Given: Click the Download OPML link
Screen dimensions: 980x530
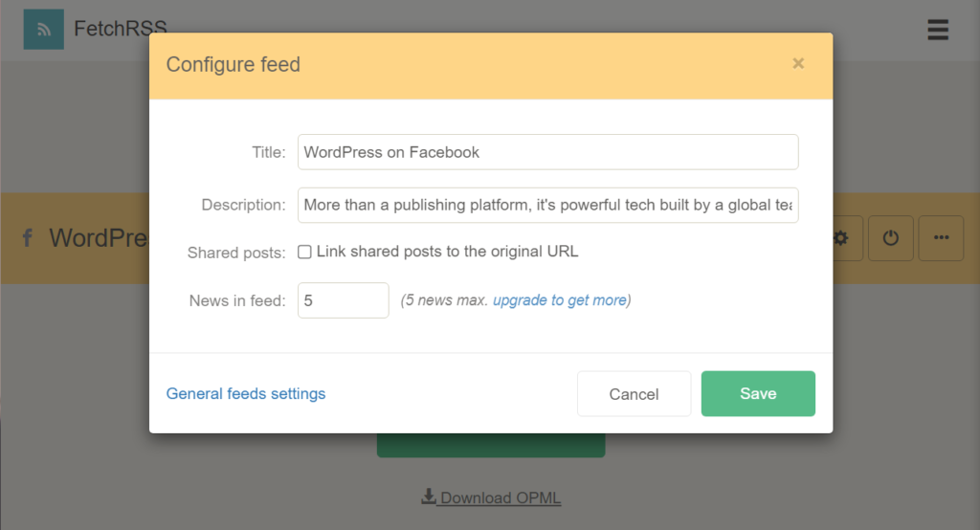Looking at the screenshot, I should (491, 497).
